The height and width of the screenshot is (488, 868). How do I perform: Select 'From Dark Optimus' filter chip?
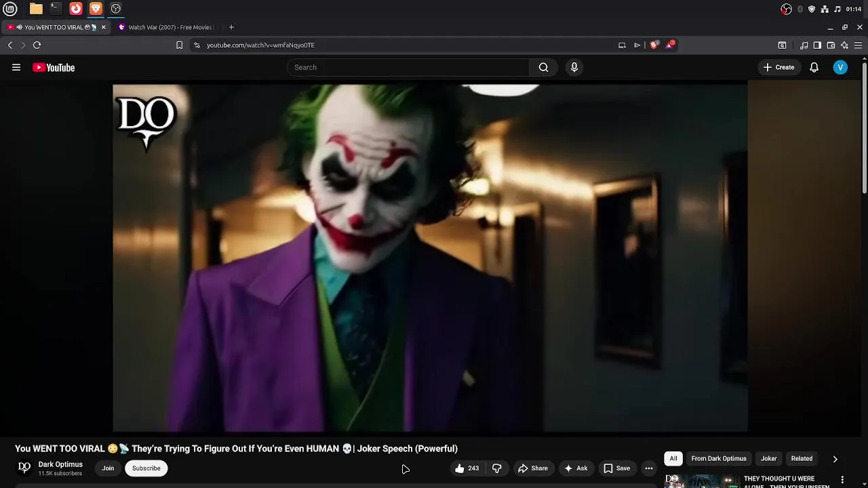719,459
